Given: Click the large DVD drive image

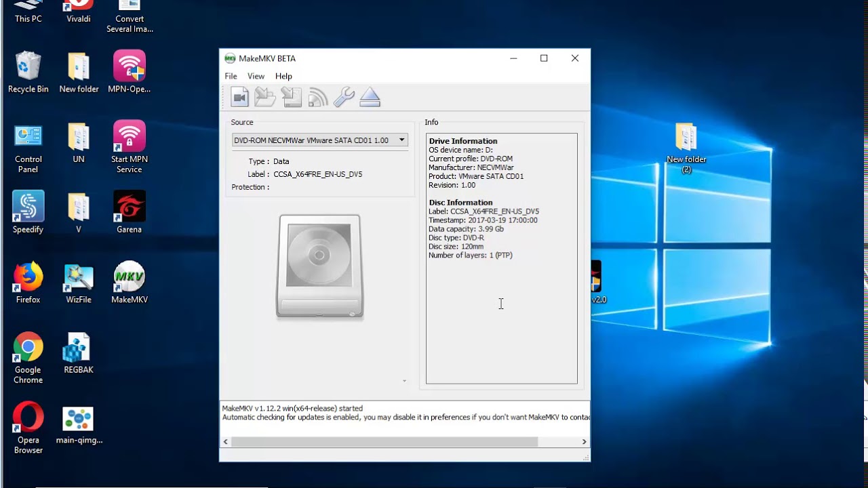Looking at the screenshot, I should pyautogui.click(x=319, y=266).
